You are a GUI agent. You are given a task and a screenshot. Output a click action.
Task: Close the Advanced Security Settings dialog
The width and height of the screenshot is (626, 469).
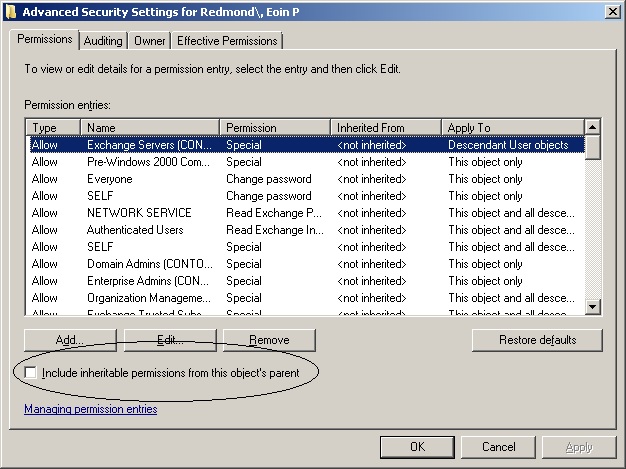[611, 11]
